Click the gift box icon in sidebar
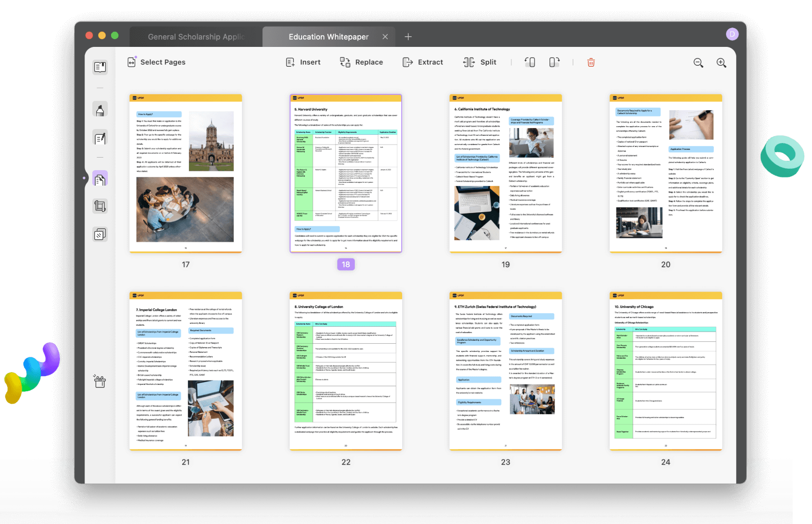 (100, 381)
